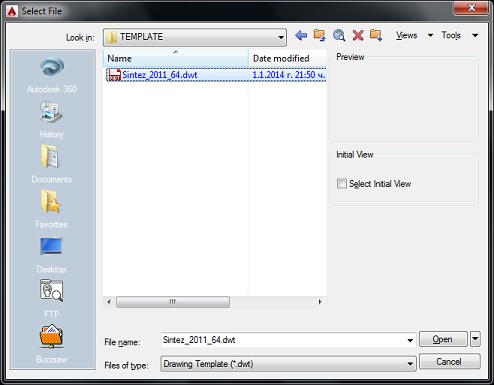Click the horizontal scrollbar thumb
Viewport: 494px width, 385px height.
coord(173,302)
